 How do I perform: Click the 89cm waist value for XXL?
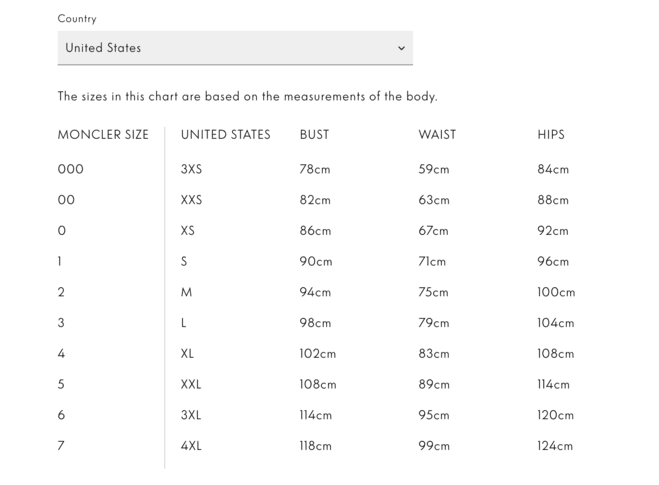(434, 384)
